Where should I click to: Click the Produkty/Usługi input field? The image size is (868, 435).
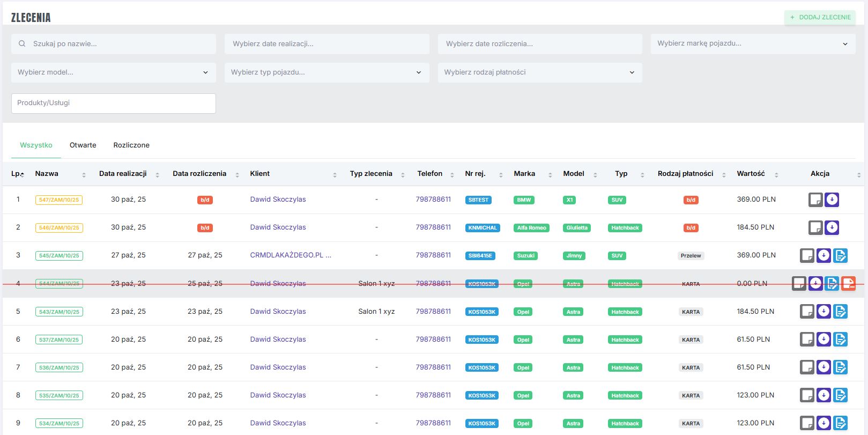pyautogui.click(x=113, y=104)
